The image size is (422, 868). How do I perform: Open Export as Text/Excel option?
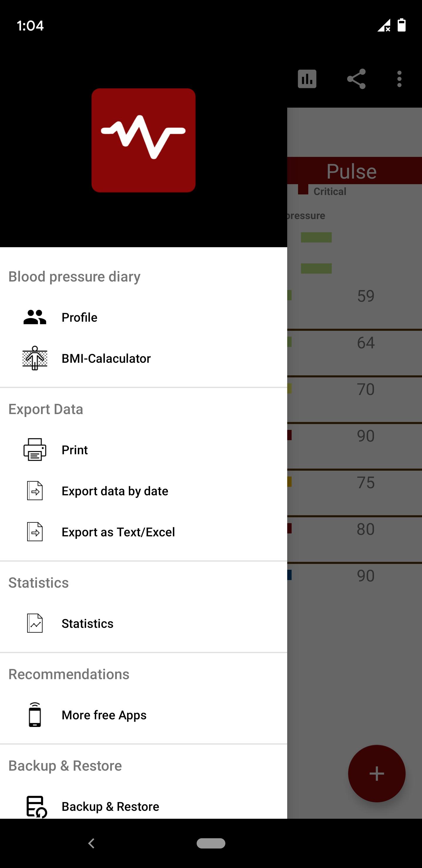tap(118, 532)
